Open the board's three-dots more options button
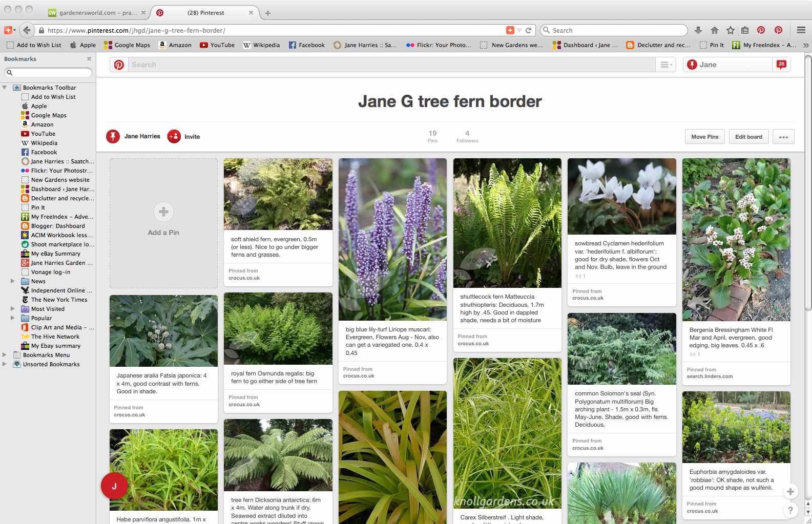The width and height of the screenshot is (812, 524). coord(783,137)
